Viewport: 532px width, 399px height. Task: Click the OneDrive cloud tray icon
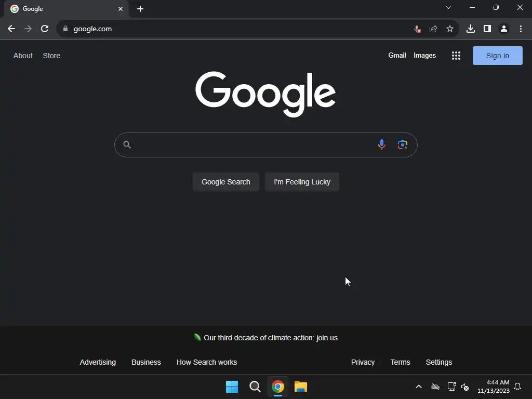point(435,387)
